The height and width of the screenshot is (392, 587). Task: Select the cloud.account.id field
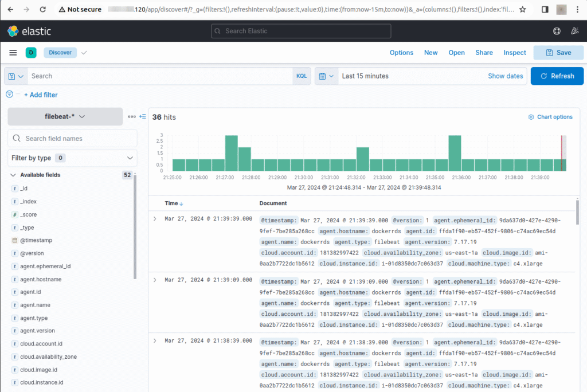tap(41, 344)
